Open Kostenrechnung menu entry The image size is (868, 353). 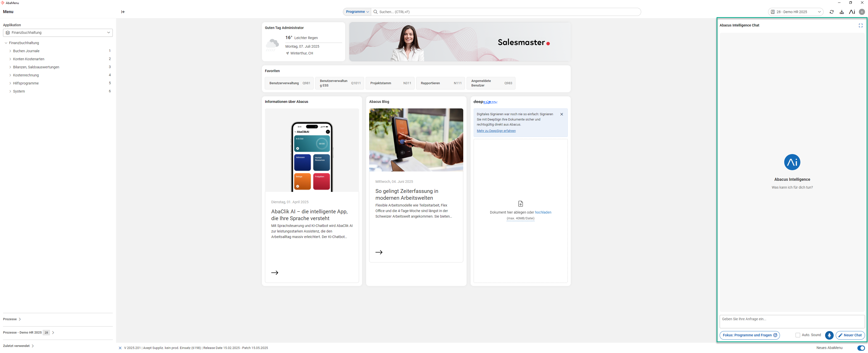26,75
